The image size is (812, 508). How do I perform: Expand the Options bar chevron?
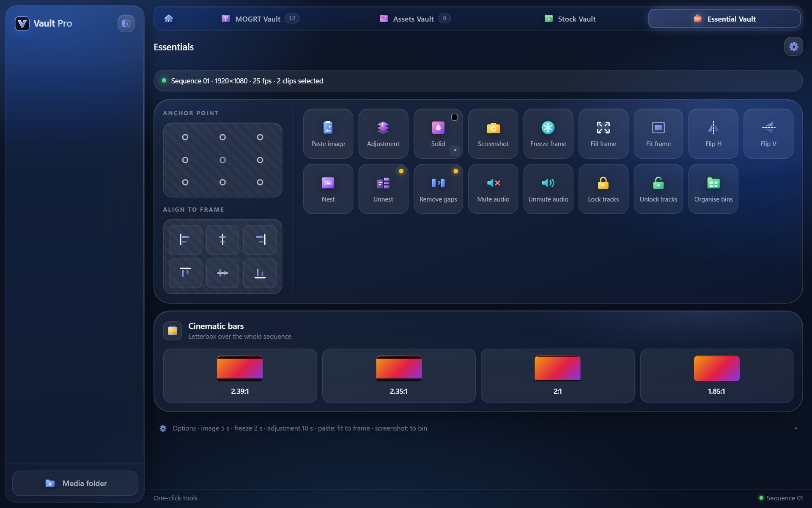click(796, 428)
